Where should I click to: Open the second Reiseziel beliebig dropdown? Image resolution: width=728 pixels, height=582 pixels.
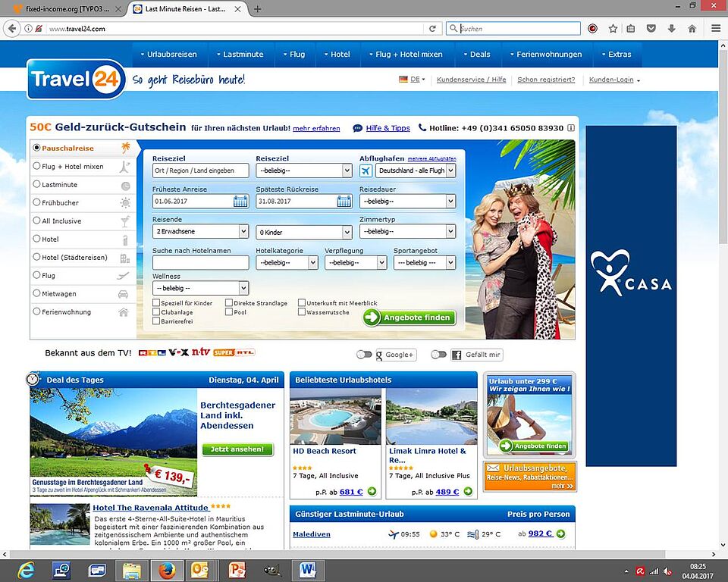[x=303, y=171]
